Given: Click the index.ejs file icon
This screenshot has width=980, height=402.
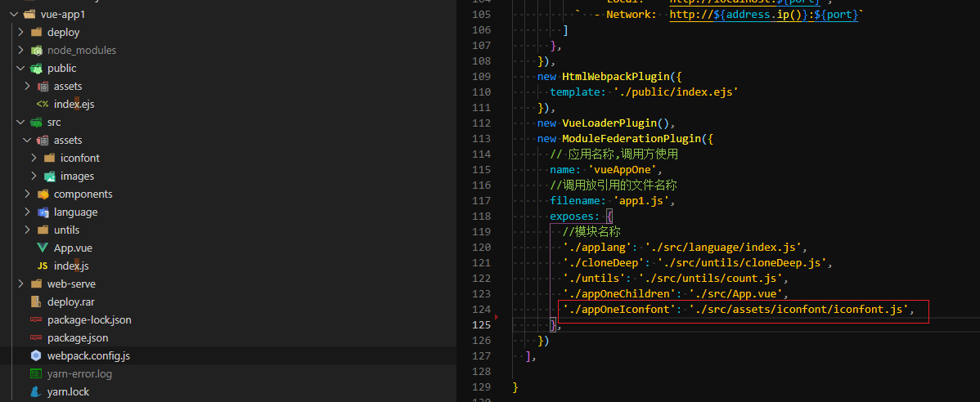Looking at the screenshot, I should coord(43,105).
